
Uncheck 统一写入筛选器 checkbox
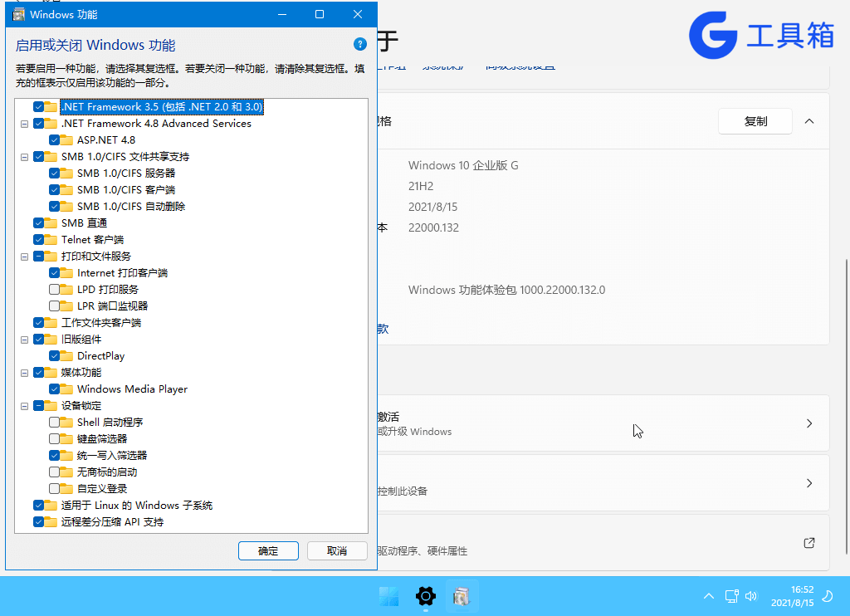54,456
